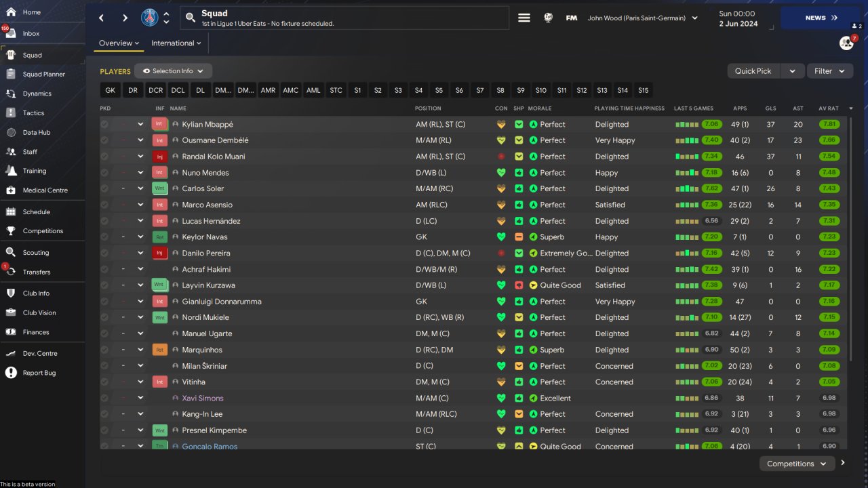The height and width of the screenshot is (488, 868).
Task: Navigate back with the left arrow
Action: [102, 18]
